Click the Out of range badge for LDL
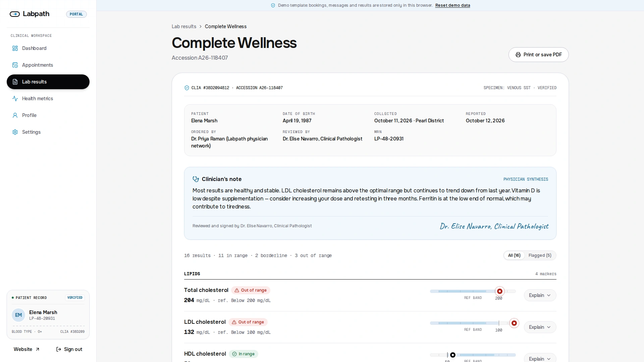The height and width of the screenshot is (362, 644). pos(248,322)
